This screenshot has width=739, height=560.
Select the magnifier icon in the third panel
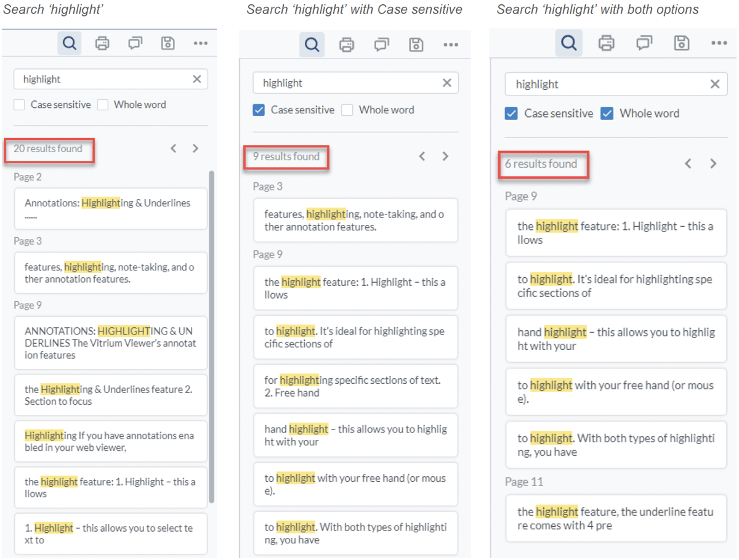(568, 43)
